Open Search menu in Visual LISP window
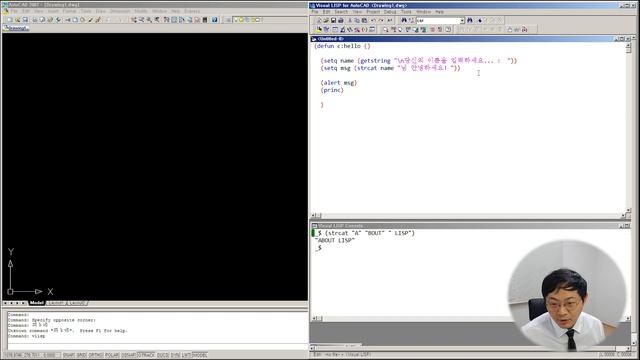 (x=341, y=12)
